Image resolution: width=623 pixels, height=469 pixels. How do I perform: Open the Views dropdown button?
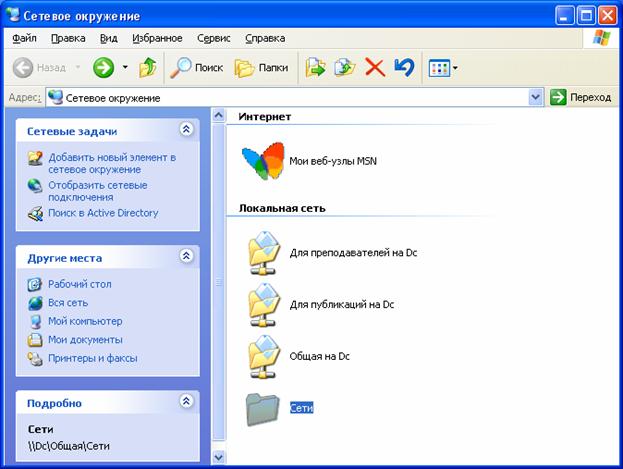(443, 68)
